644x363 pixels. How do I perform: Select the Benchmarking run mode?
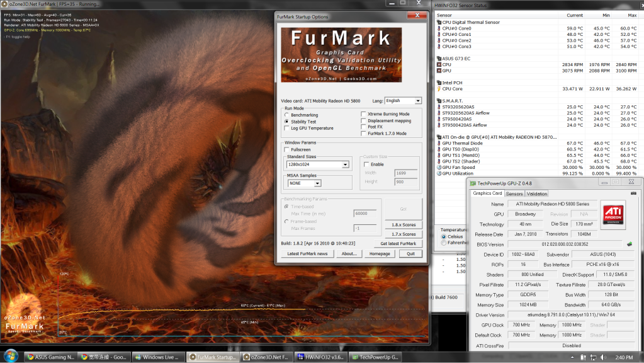287,115
